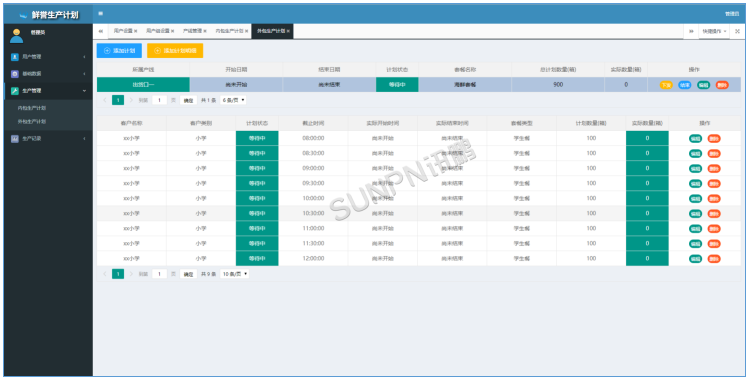Viewport: 750px width, 382px height.
Task: Open 内包生产计划 in the sidebar submenu
Action: click(32, 108)
